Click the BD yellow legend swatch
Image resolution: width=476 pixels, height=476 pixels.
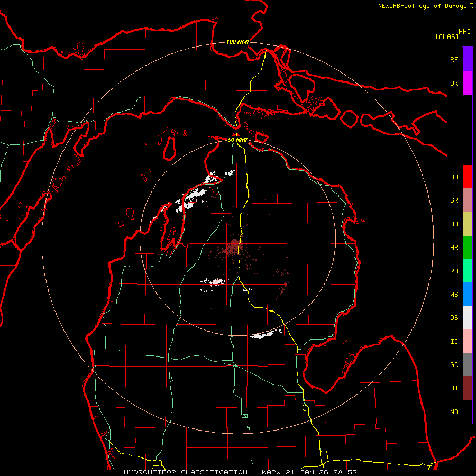click(x=467, y=224)
